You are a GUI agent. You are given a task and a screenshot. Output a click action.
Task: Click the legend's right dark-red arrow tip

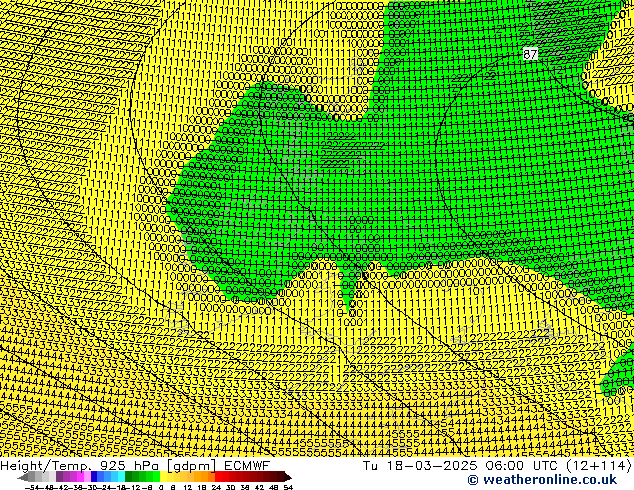288,477
